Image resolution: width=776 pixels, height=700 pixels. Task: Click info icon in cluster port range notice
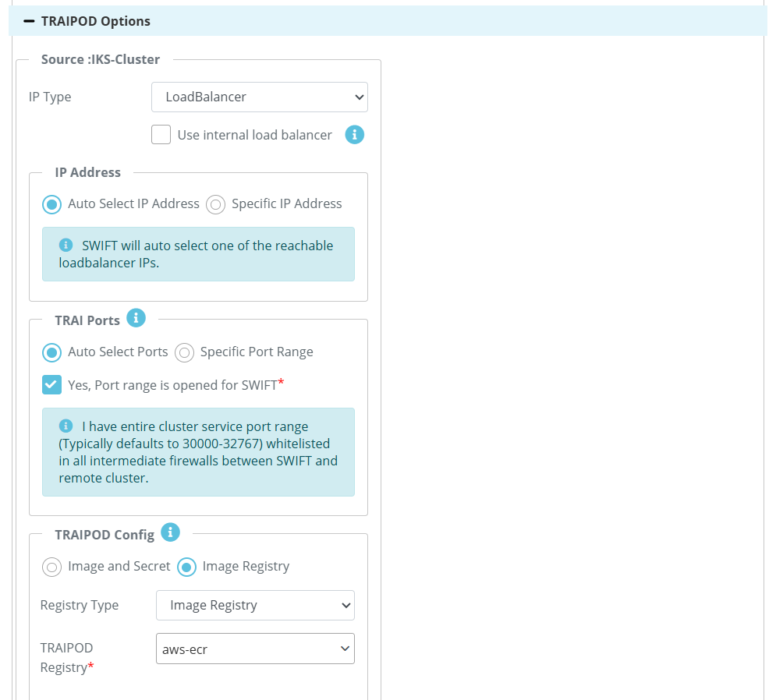pos(66,426)
